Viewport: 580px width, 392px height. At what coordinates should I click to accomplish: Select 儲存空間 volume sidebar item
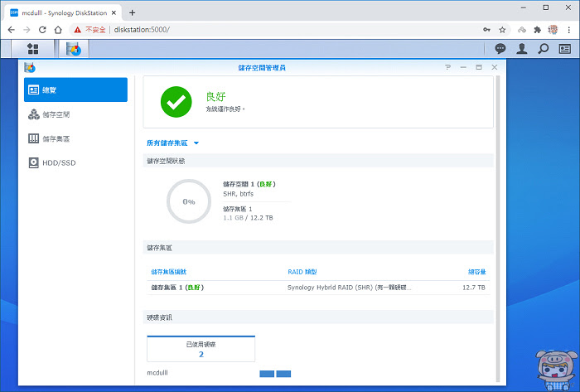point(75,114)
